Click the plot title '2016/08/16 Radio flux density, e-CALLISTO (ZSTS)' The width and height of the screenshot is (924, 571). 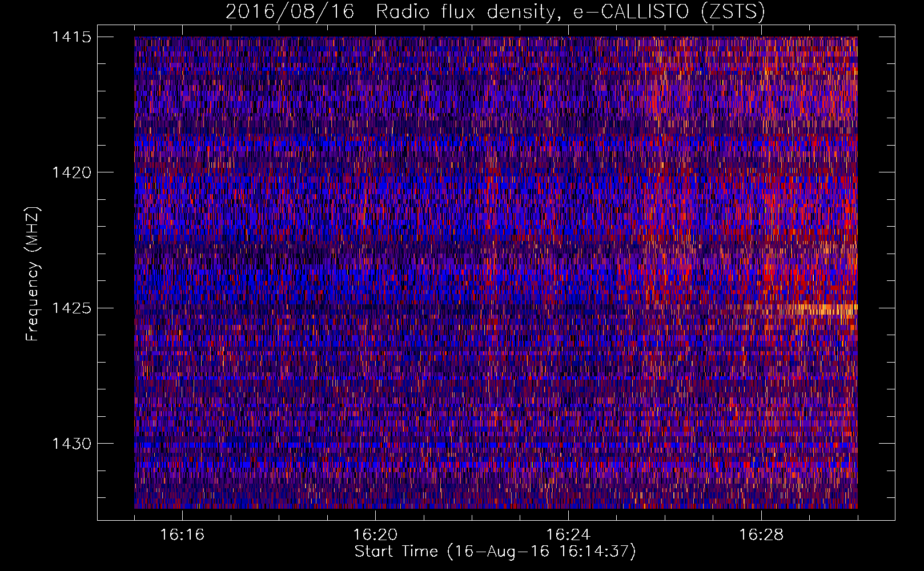pyautogui.click(x=495, y=12)
